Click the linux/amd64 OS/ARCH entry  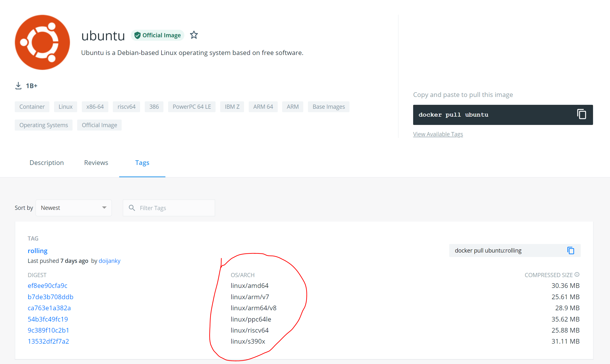[x=250, y=285]
